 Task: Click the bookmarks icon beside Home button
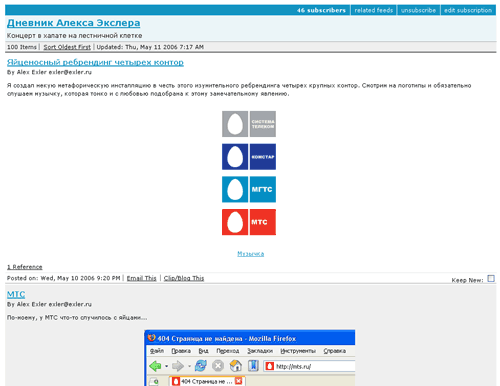[x=253, y=366]
